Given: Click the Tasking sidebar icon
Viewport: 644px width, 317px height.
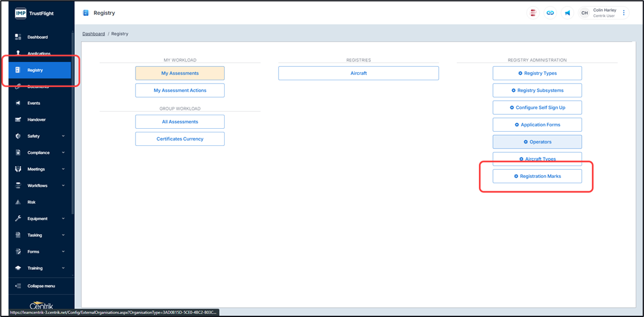Looking at the screenshot, I should point(18,235).
